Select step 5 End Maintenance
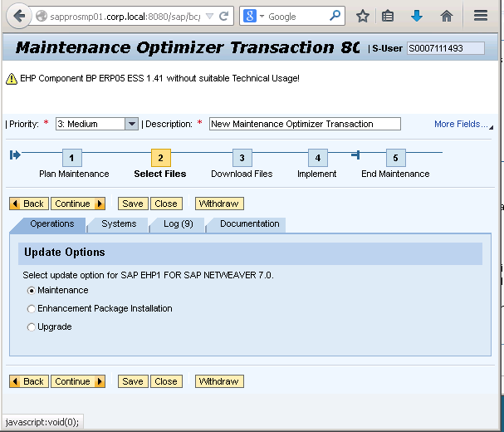This screenshot has height=432, width=504. point(396,158)
